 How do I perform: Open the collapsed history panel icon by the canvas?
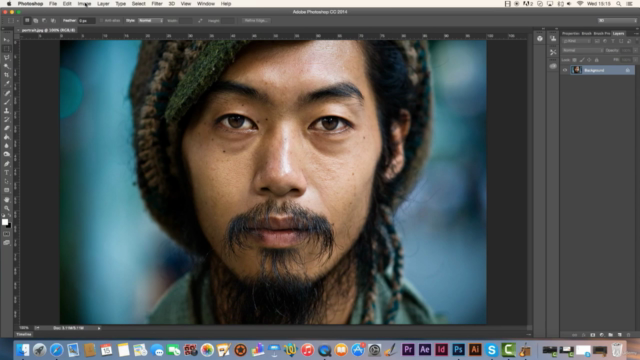point(540,38)
